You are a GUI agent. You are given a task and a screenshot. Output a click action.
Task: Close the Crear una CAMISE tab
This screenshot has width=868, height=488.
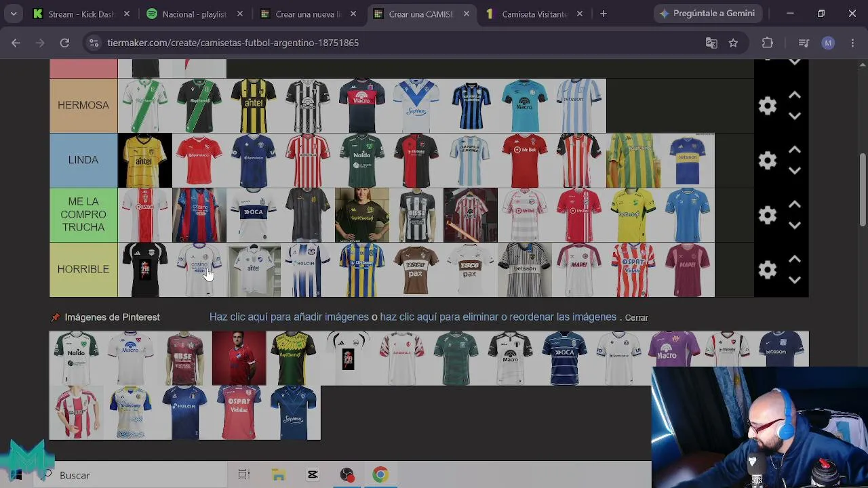[467, 14]
